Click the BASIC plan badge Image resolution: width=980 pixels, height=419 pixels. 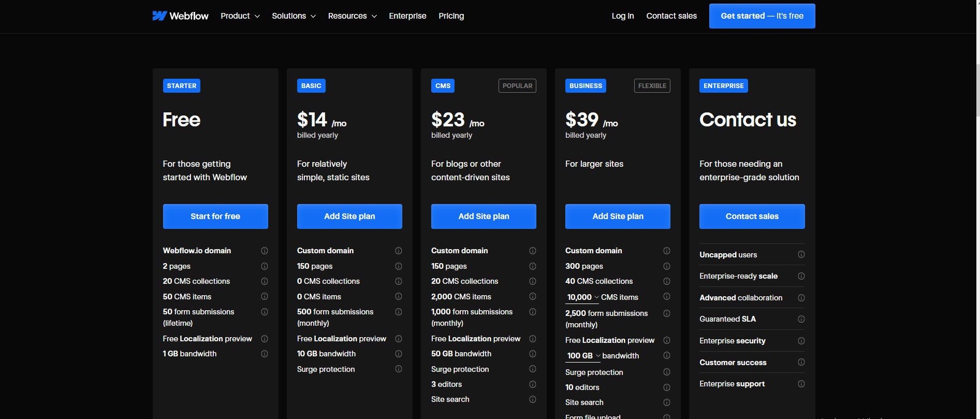pyautogui.click(x=311, y=86)
